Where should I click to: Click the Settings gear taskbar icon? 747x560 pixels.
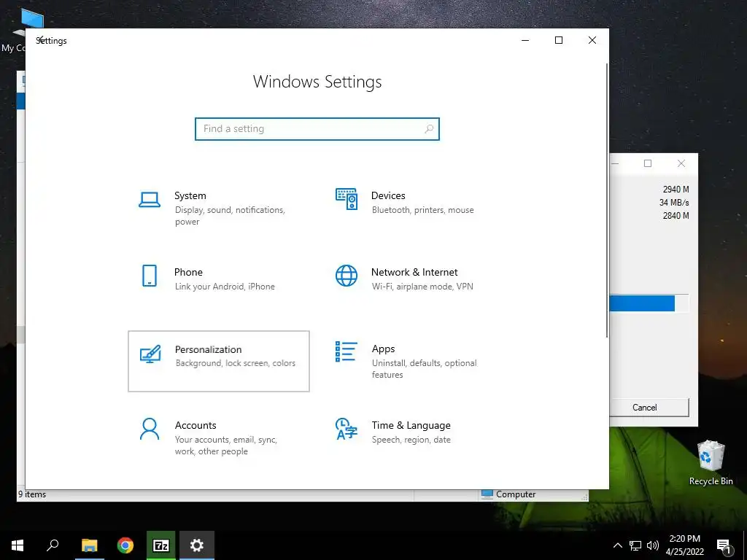tap(197, 545)
